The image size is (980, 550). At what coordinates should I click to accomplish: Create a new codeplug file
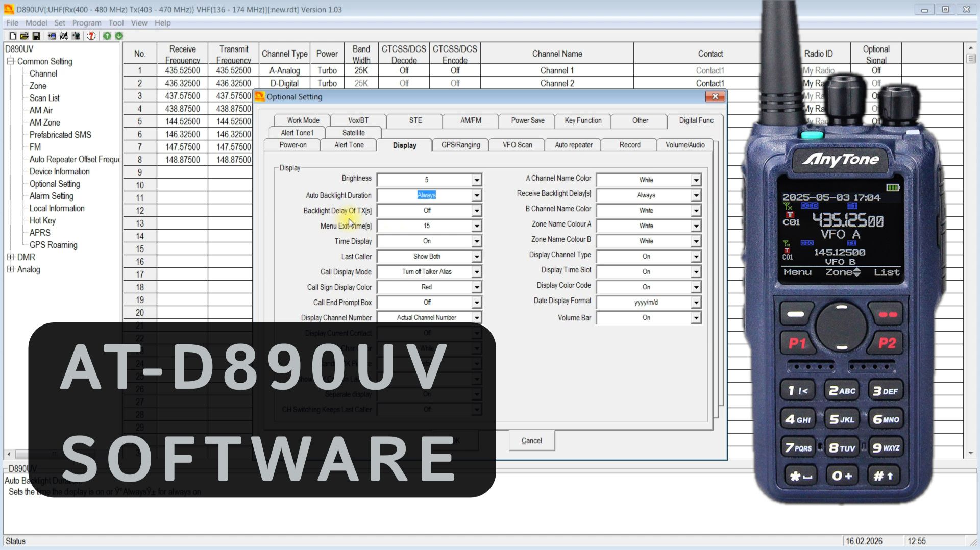click(x=12, y=36)
